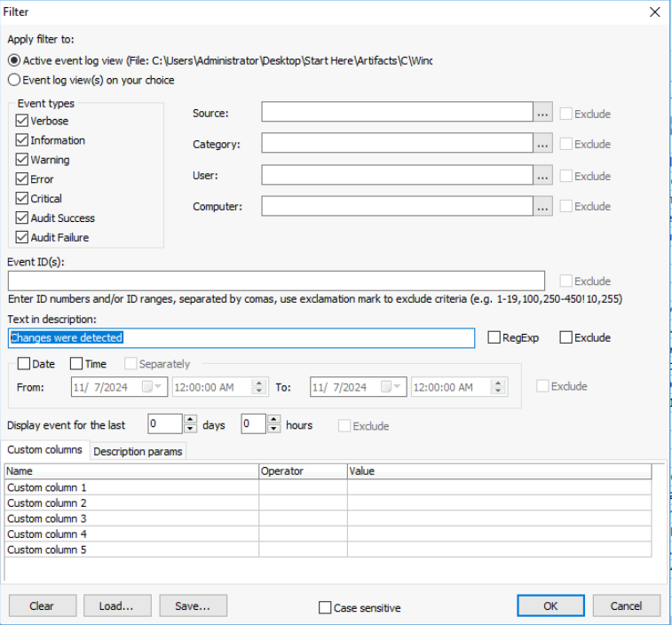Decrease the hours spinner value
The width and height of the screenshot is (672, 625).
(273, 428)
